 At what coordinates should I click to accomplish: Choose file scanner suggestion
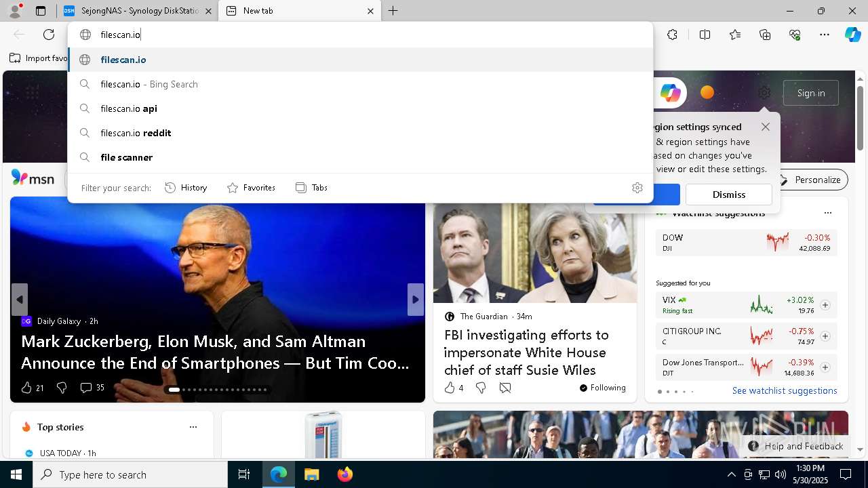point(360,157)
